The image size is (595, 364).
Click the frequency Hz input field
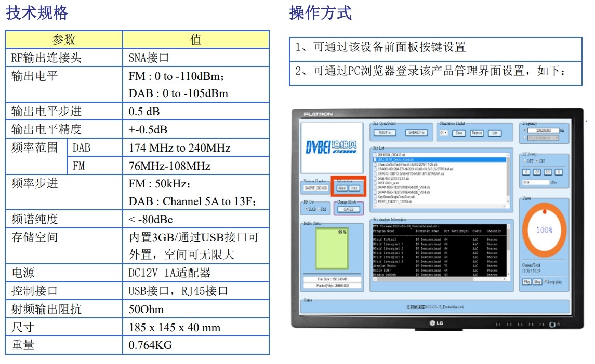[544, 131]
